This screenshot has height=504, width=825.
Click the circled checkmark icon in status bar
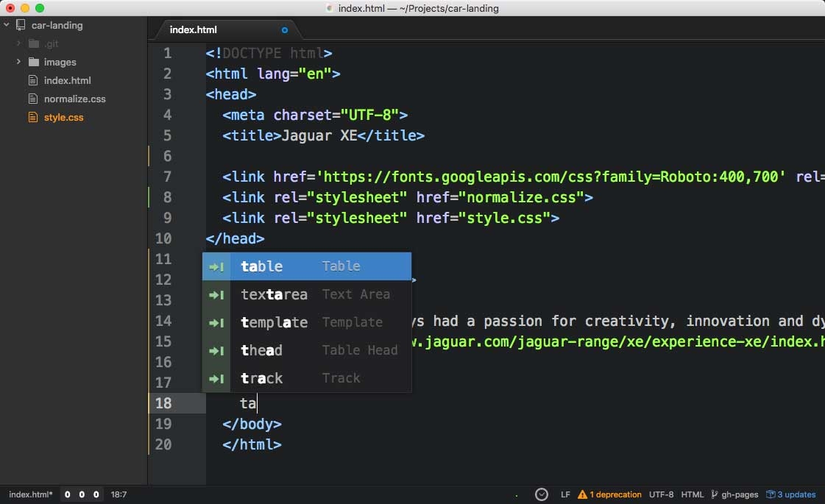(542, 494)
